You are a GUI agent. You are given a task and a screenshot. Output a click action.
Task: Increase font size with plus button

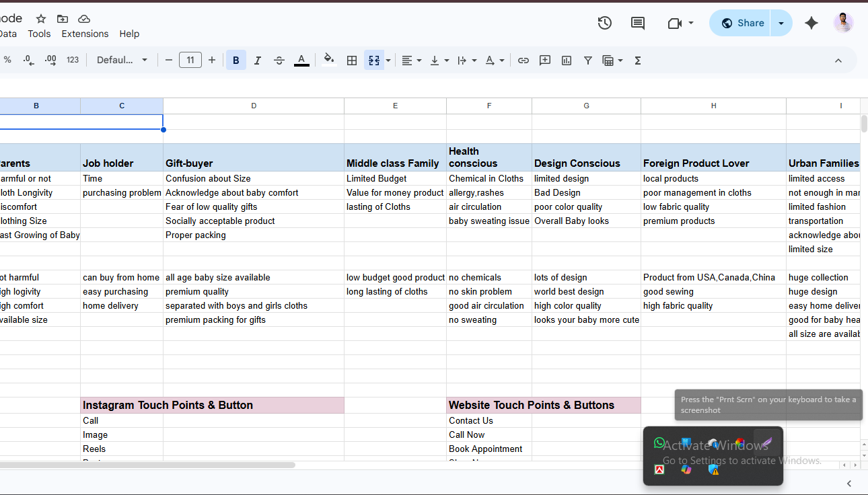(x=212, y=61)
